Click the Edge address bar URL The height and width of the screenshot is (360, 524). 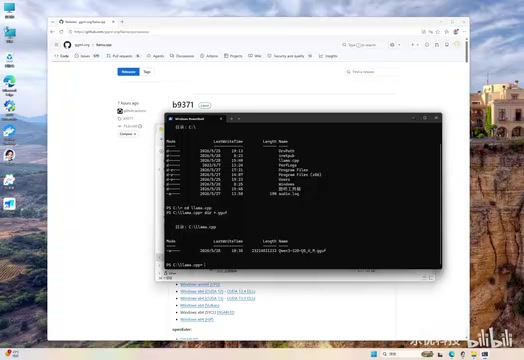point(112,32)
